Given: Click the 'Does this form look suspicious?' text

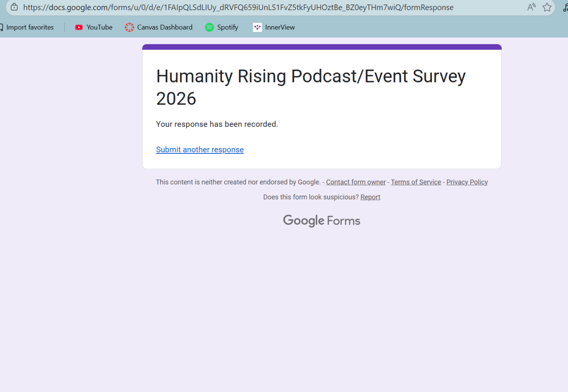Looking at the screenshot, I should [311, 197].
